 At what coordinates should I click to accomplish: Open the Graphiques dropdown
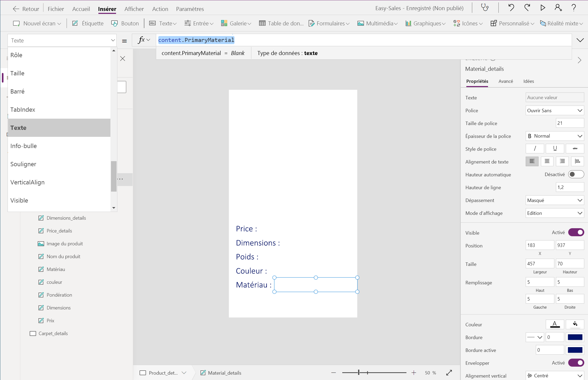point(425,23)
